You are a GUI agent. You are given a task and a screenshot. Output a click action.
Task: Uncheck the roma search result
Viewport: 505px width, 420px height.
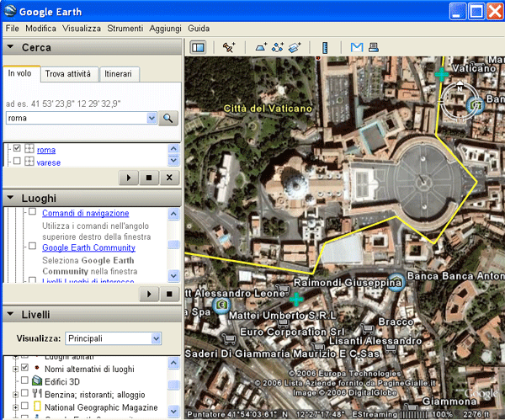pyautogui.click(x=17, y=148)
